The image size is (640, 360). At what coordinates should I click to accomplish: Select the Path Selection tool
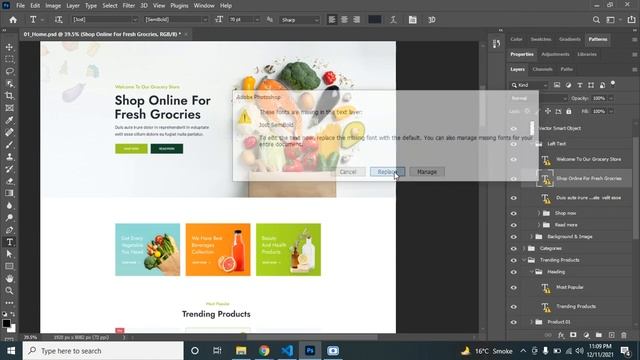(x=9, y=254)
